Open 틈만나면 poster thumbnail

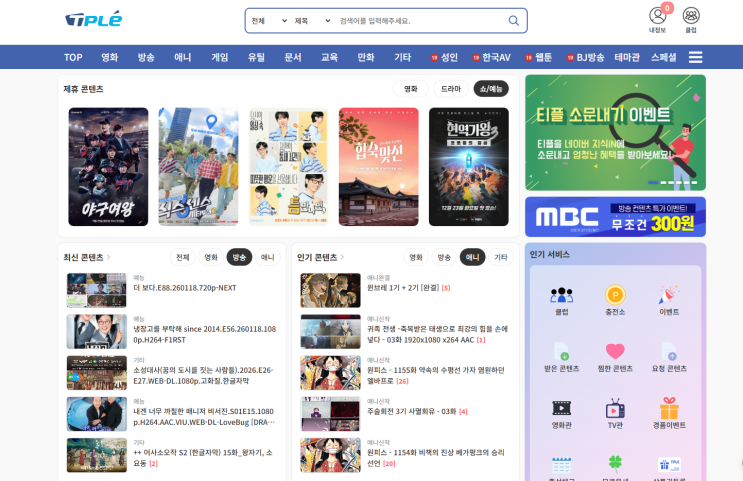click(x=289, y=167)
